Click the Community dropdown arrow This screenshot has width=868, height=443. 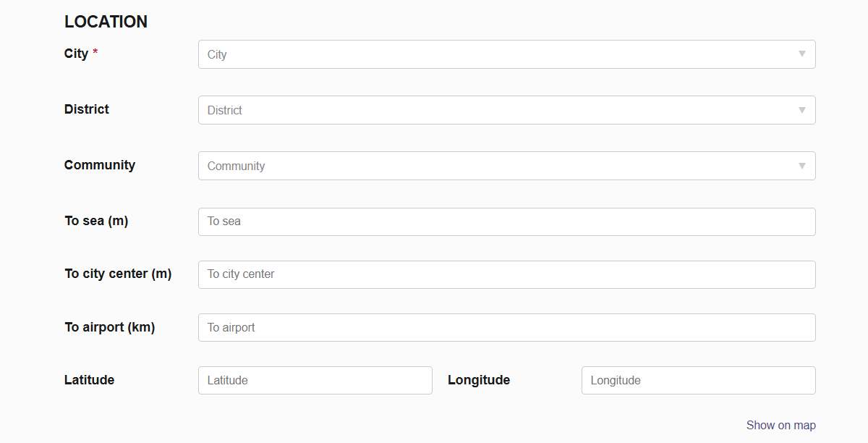tap(801, 166)
